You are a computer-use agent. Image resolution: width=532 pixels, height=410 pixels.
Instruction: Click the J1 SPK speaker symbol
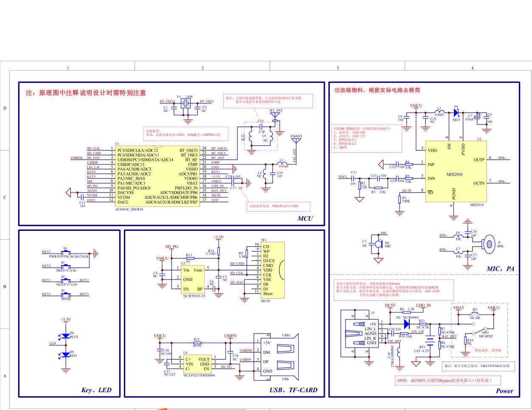click(488, 243)
